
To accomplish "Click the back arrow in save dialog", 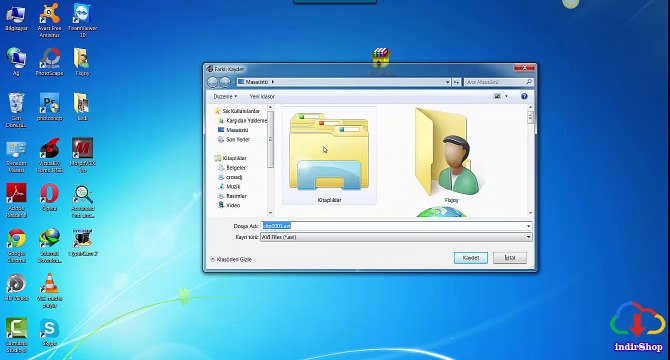I will tap(212, 82).
